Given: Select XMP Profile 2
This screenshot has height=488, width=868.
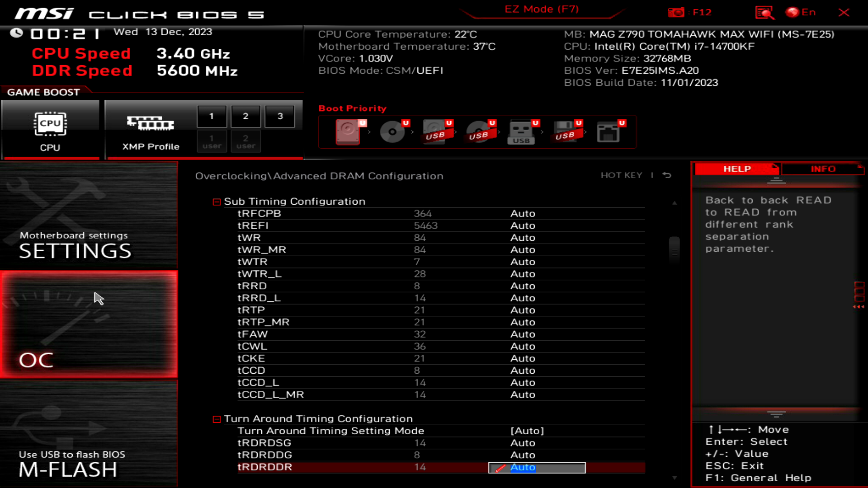Looking at the screenshot, I should click(x=245, y=116).
